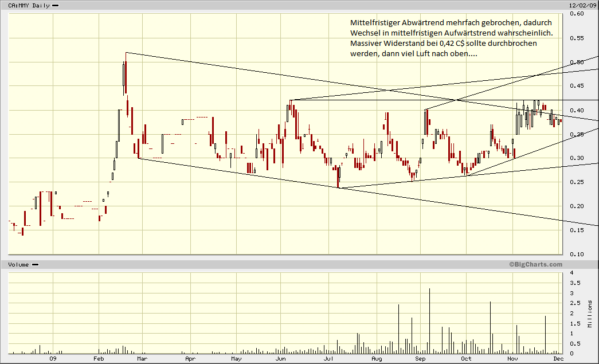
Task: Click the tallest volume bar in September
Action: pos(429,321)
